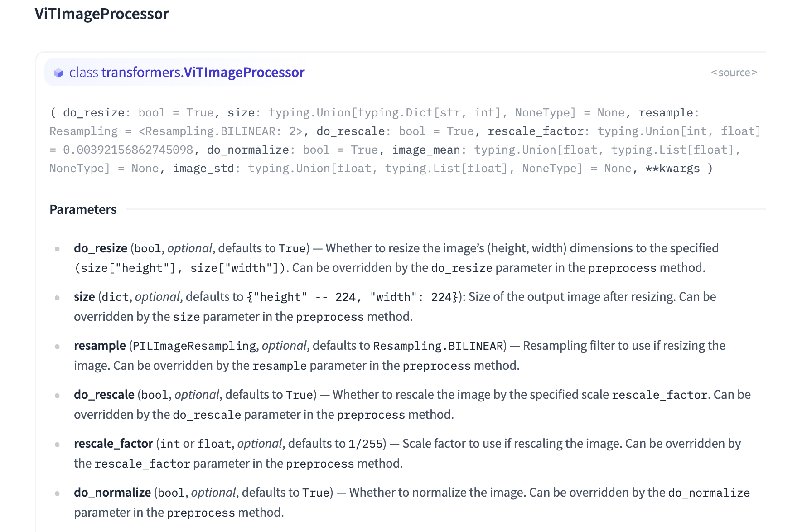Click the Parameters section heading

[x=83, y=209]
